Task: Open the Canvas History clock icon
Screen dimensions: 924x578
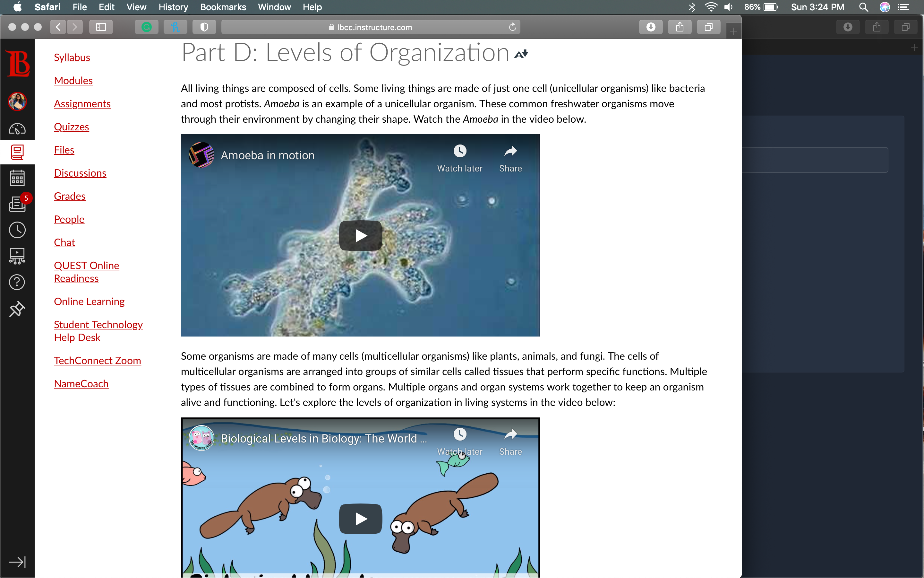Action: (x=17, y=230)
